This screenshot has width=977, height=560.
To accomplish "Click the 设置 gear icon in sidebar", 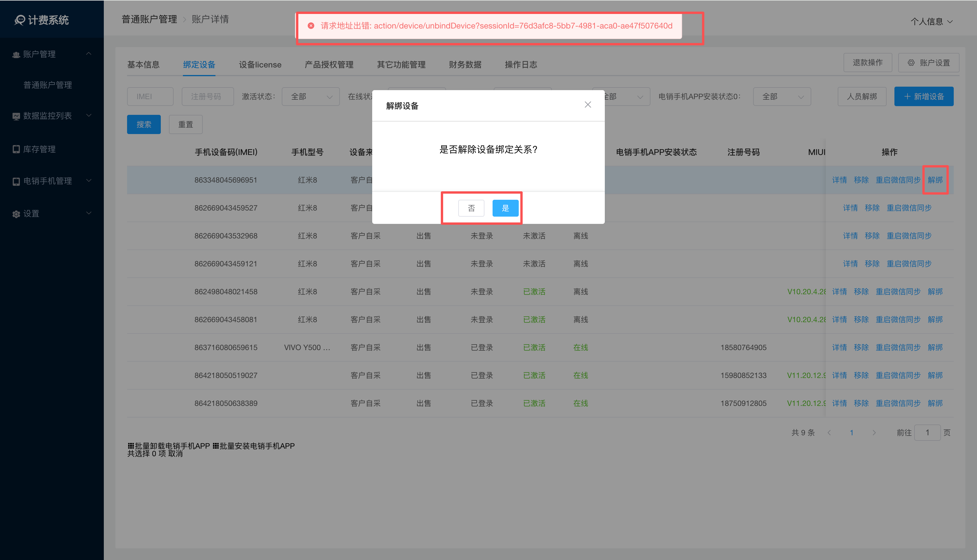I will (x=16, y=214).
